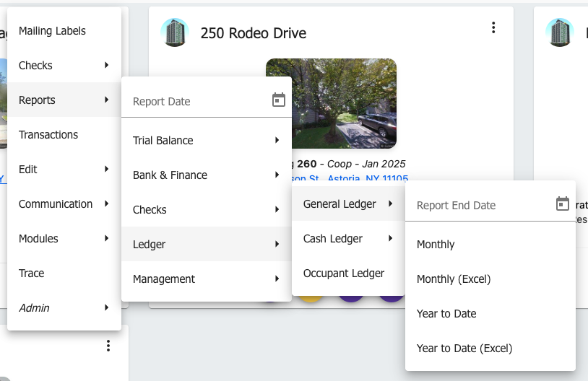Open the 250 Rodeo Drive three-dot menu
This screenshot has height=381, width=588.
pos(493,27)
